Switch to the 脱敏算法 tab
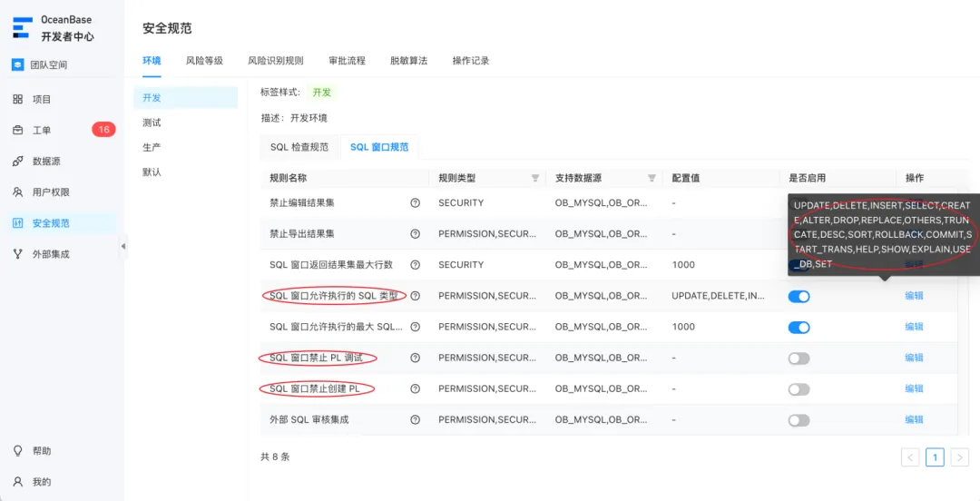This screenshot has width=980, height=501. point(408,61)
